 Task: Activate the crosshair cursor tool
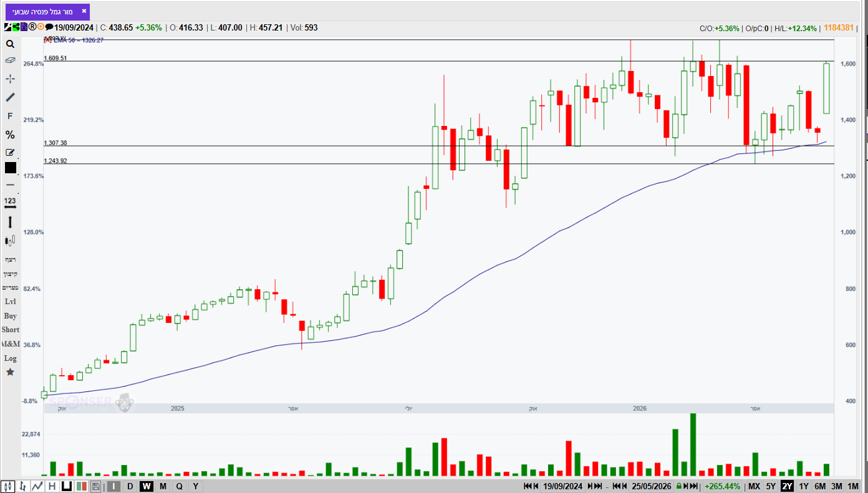(10, 79)
